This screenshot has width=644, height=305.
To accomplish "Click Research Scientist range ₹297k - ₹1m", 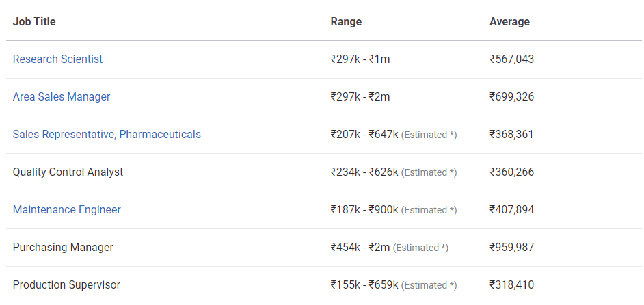I will point(360,59).
